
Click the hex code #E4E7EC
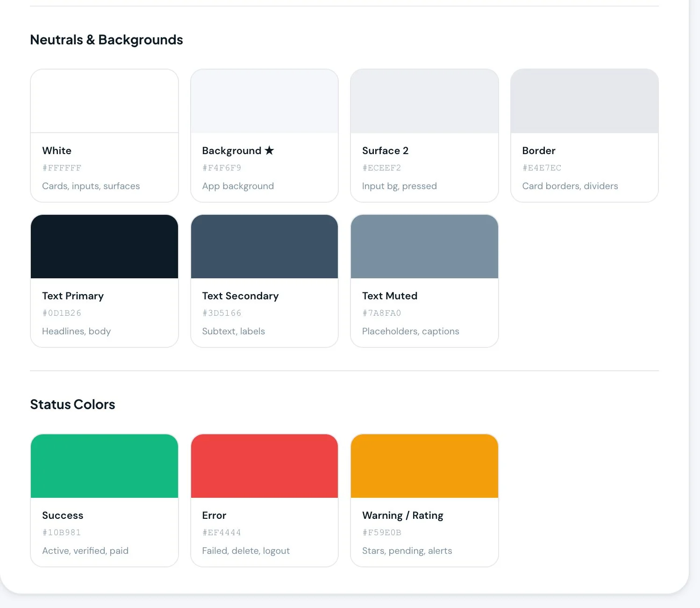tap(542, 168)
